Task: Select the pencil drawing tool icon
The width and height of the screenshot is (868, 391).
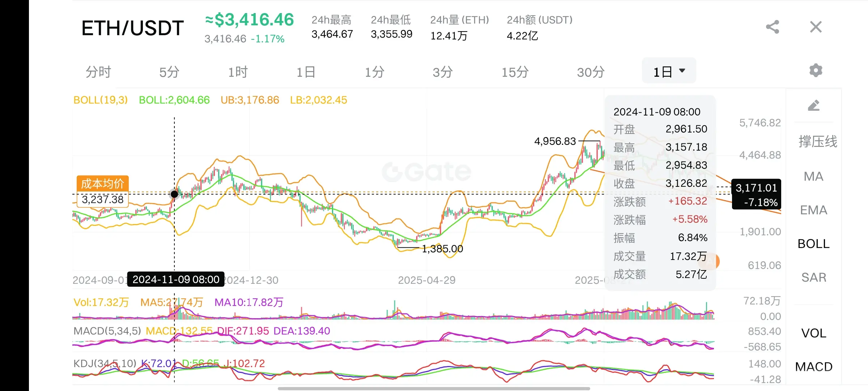Action: 814,105
